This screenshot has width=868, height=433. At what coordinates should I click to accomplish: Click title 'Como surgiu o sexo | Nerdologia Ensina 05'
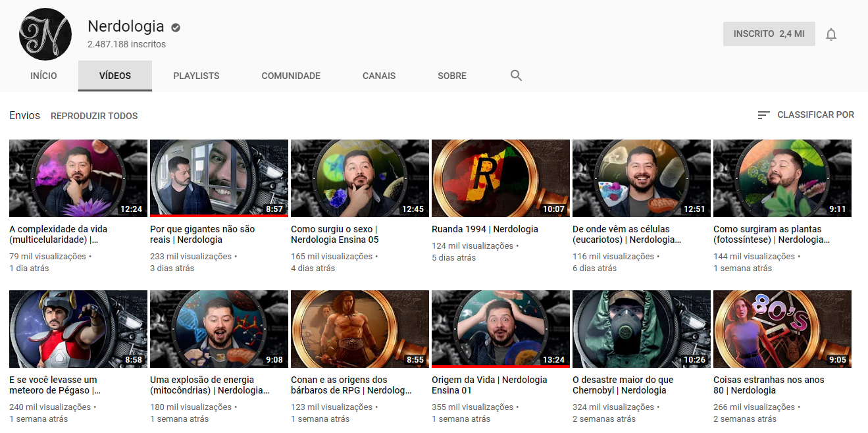[335, 234]
